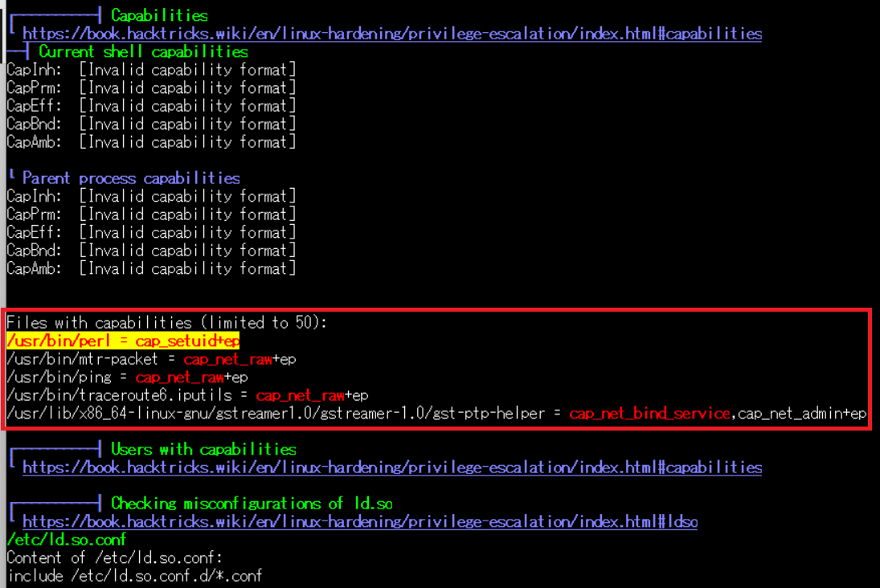Screen dimensions: 880x588
Task: Open the hacktricks link under Users with capabilities
Action: (391, 468)
